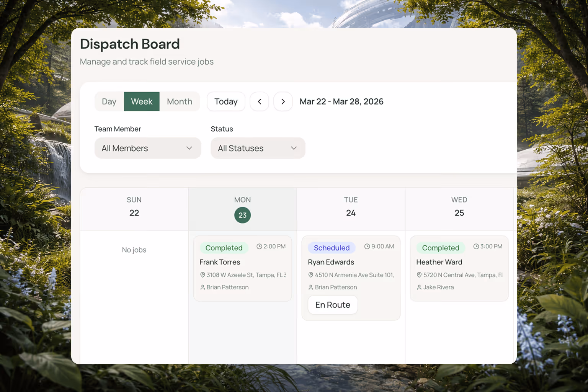Click the Jake Rivera assignee name
The width and height of the screenshot is (588, 392).
439,287
